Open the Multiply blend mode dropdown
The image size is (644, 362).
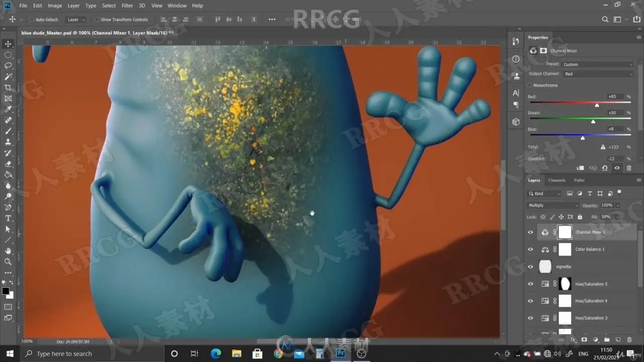point(553,205)
